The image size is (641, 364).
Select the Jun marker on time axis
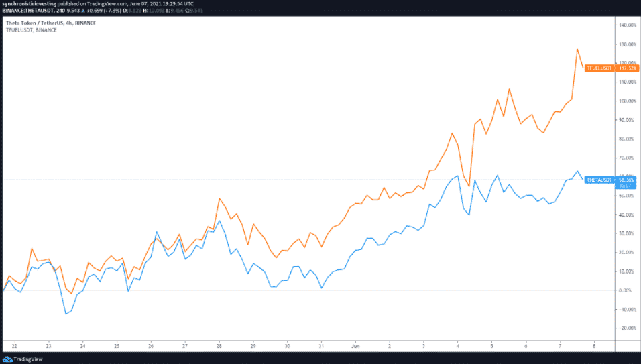pos(355,346)
